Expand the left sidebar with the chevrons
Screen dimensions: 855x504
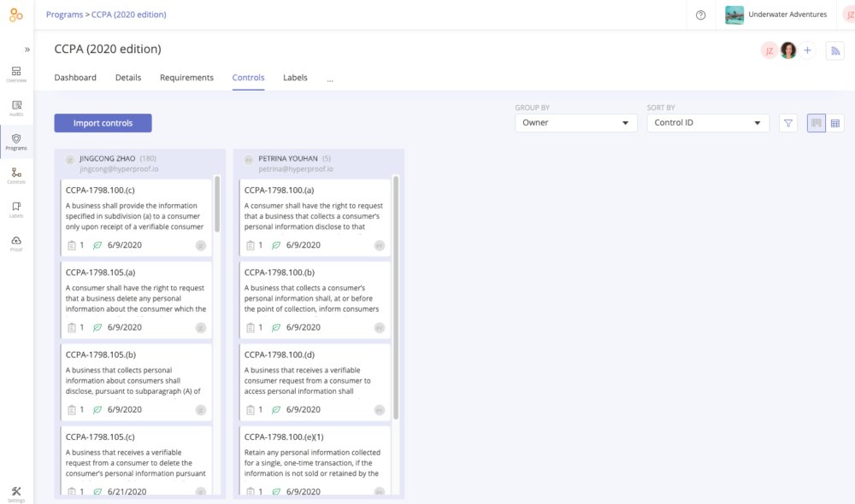click(x=27, y=50)
